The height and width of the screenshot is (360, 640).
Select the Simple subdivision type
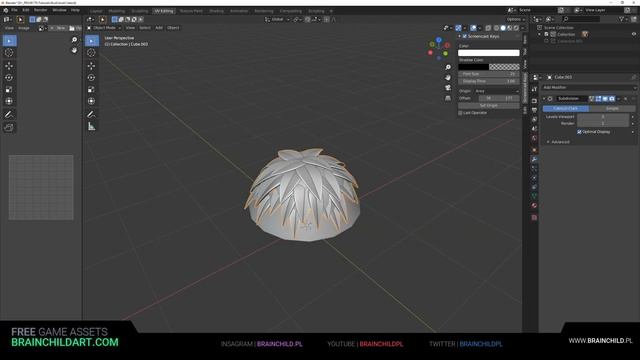click(612, 109)
